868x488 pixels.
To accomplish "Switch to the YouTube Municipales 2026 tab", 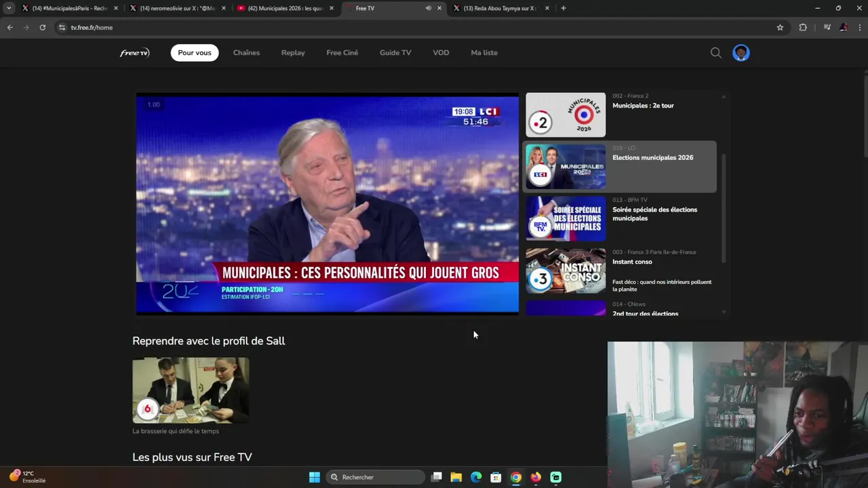I will tap(285, 8).
